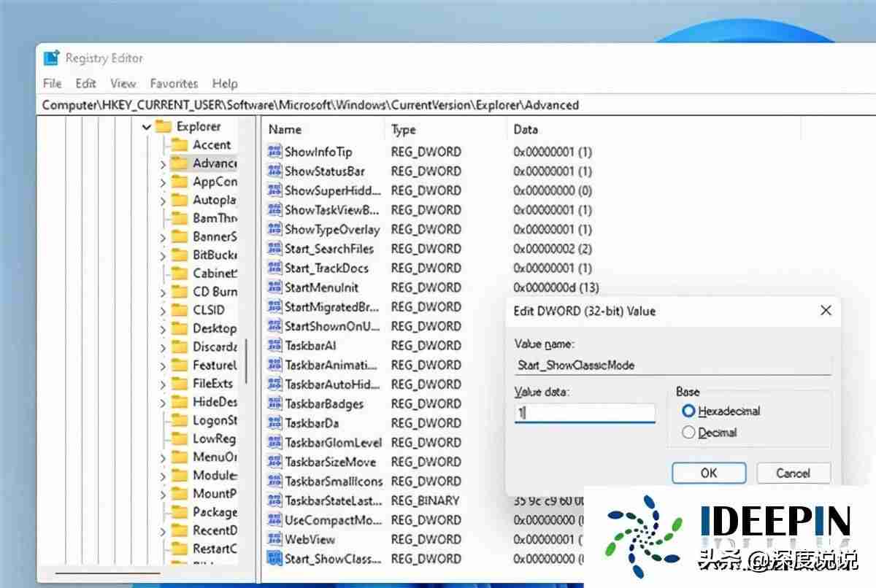This screenshot has height=588, width=876.
Task: Expand the CD Burn key node
Action: pyautogui.click(x=163, y=292)
